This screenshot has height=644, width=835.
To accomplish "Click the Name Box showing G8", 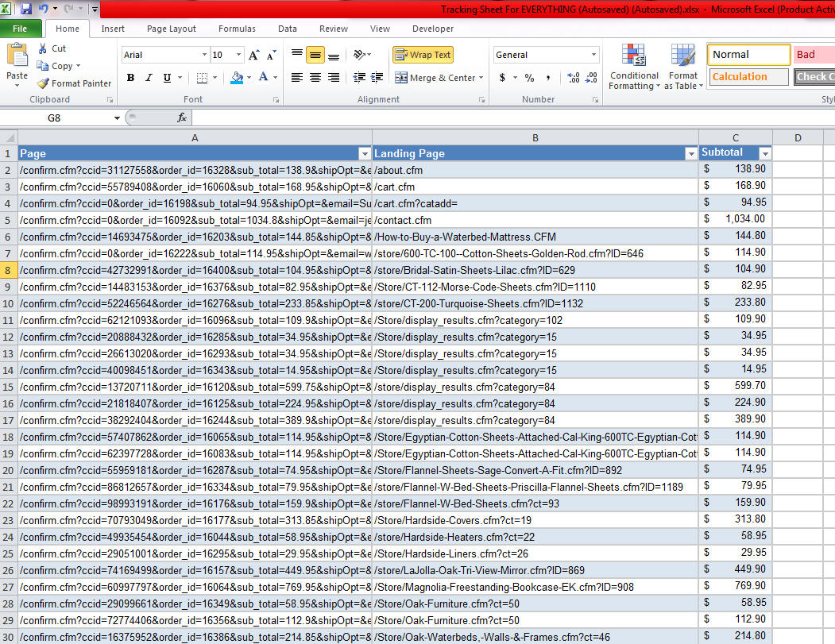I will coord(62,118).
